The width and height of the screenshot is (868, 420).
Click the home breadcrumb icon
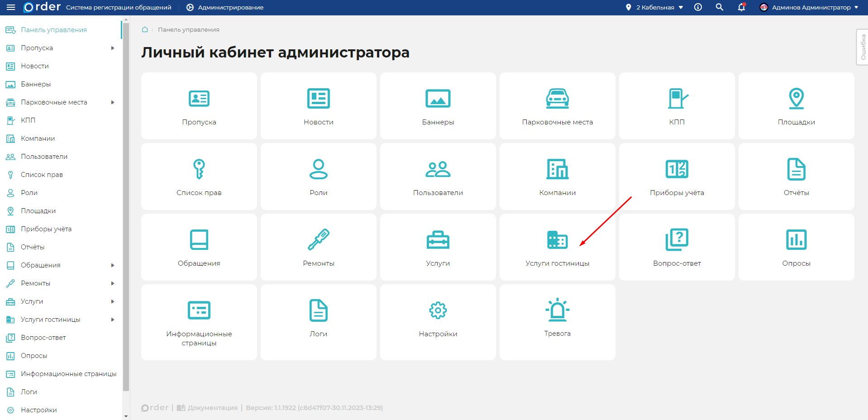click(145, 29)
